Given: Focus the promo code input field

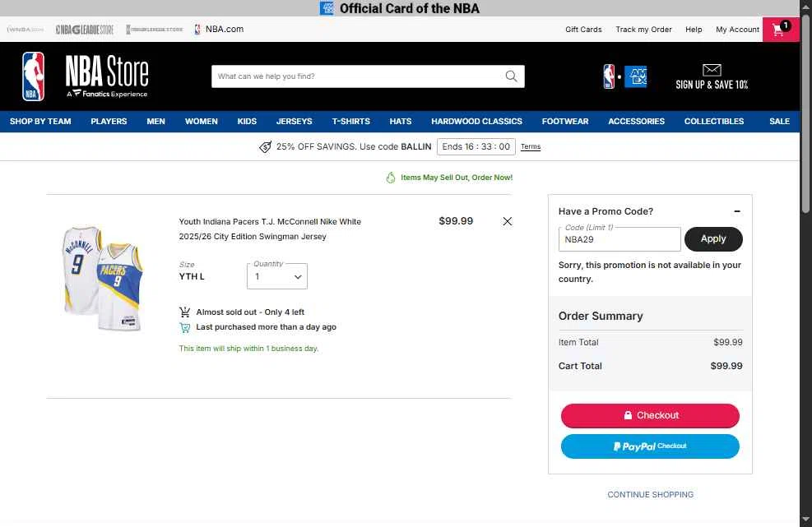Looking at the screenshot, I should tap(619, 240).
